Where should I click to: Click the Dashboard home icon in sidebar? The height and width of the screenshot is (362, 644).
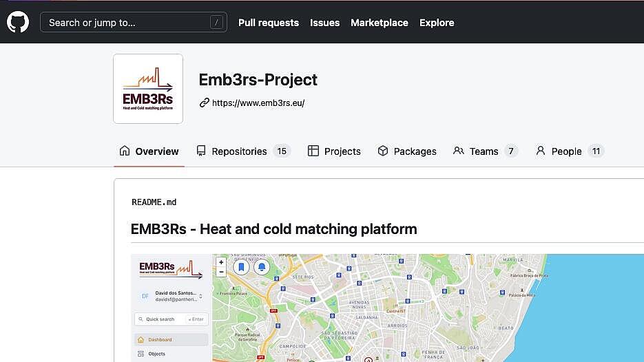[x=141, y=339]
